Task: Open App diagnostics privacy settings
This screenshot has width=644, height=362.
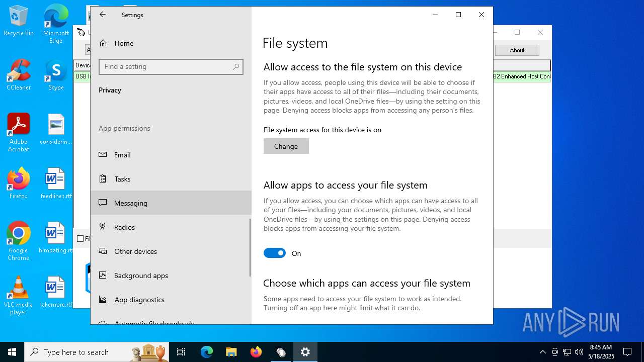Action: (x=171, y=300)
